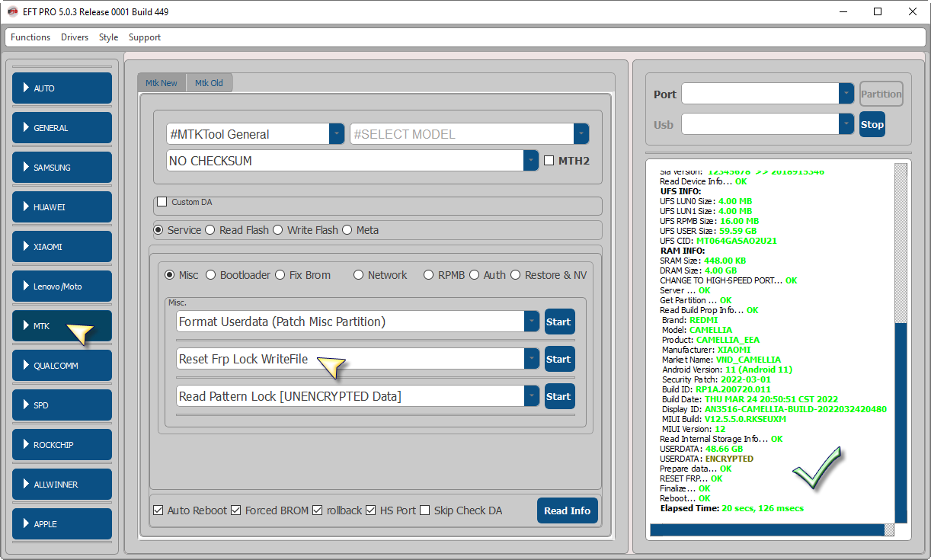The width and height of the screenshot is (931, 560).
Task: Click the 'Model: CAMELLIA' log line
Action: [x=697, y=330]
